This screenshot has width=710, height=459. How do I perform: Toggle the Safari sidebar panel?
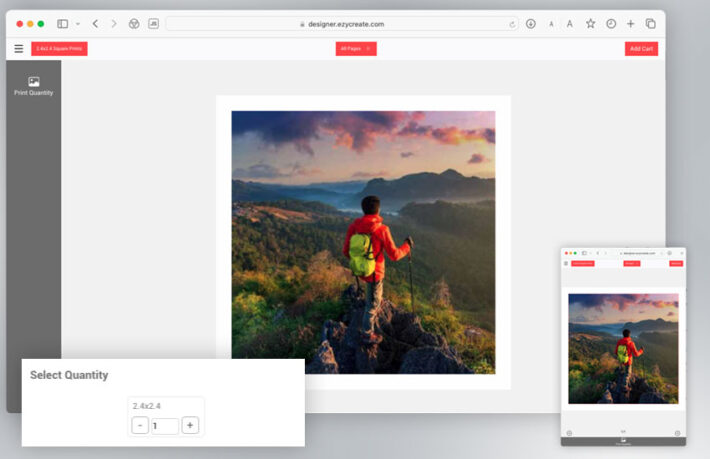point(63,23)
